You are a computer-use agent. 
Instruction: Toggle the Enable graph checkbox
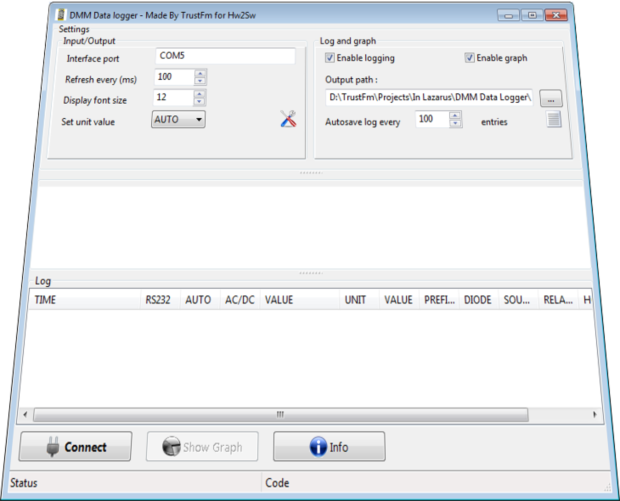click(x=469, y=58)
